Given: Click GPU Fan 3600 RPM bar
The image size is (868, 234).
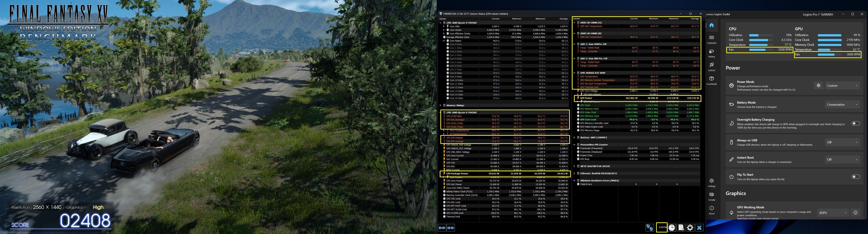Looking at the screenshot, I should pyautogui.click(x=829, y=54).
